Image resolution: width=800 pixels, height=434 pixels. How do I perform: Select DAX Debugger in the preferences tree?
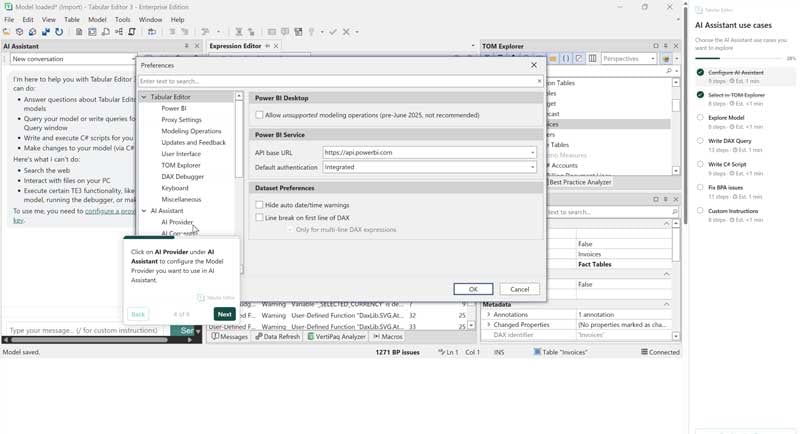coord(183,176)
